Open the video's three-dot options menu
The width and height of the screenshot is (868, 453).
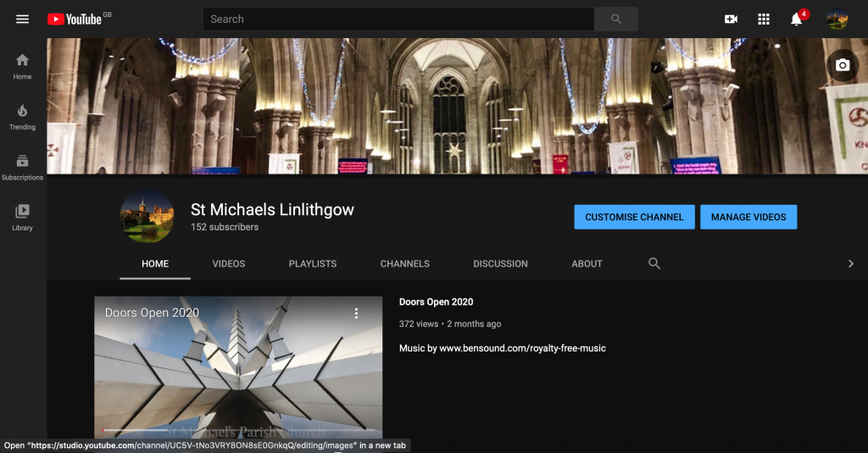pos(356,313)
